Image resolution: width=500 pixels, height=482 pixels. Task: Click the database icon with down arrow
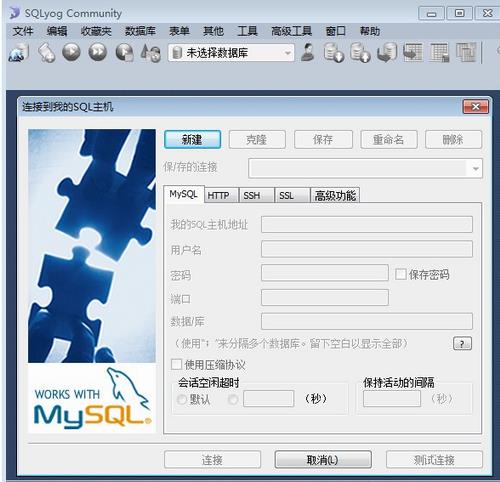click(333, 53)
